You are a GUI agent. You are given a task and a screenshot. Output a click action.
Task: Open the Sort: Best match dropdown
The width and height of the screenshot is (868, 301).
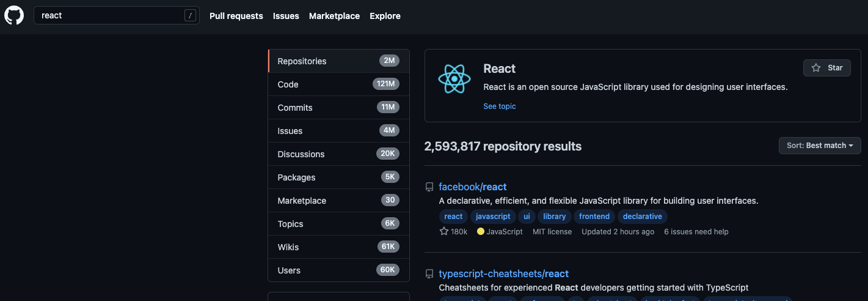pyautogui.click(x=820, y=146)
